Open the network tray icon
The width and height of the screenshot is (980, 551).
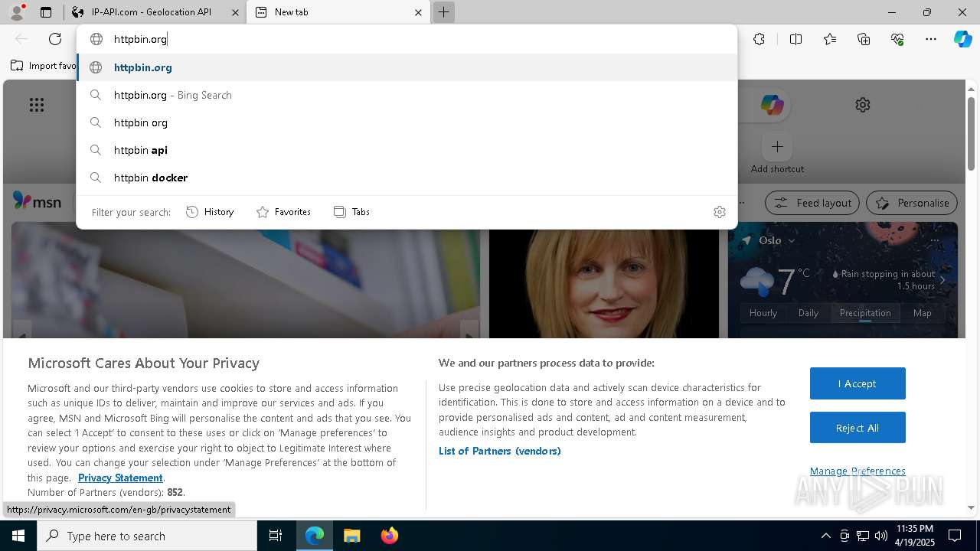[863, 536]
